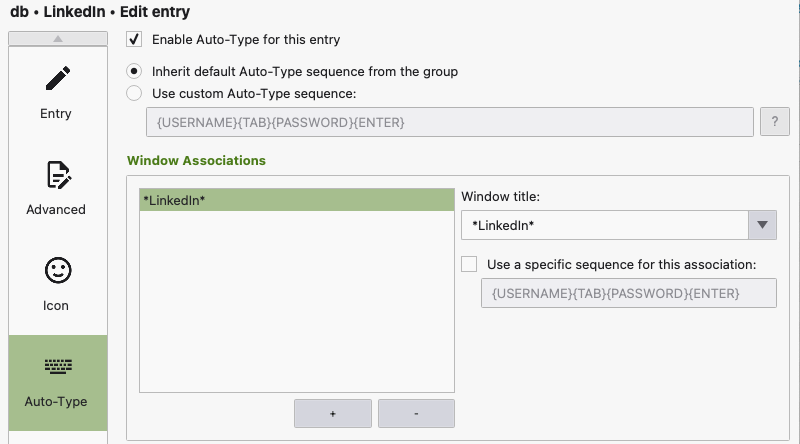The image size is (800, 444).
Task: Click the Icon tab label
Action: tap(56, 306)
